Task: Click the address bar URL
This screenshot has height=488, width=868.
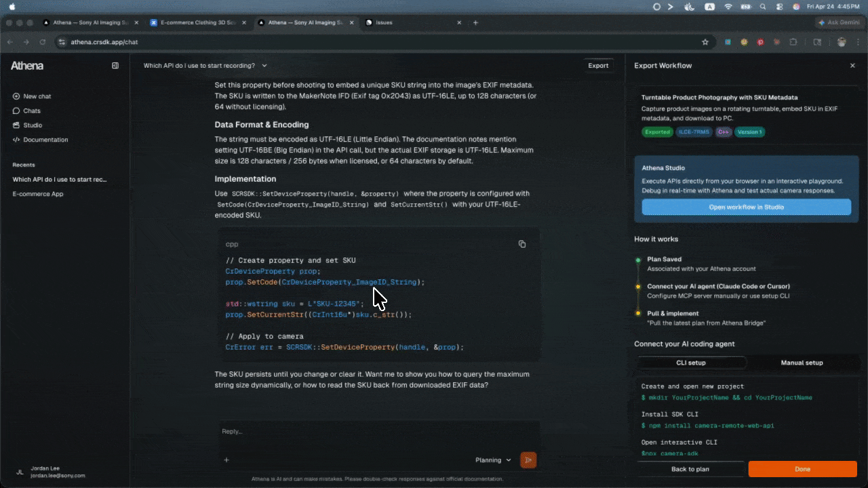Action: click(104, 42)
